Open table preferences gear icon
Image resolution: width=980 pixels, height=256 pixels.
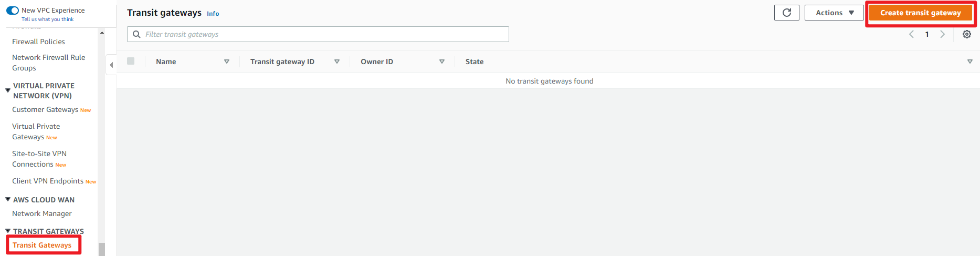[x=966, y=34]
